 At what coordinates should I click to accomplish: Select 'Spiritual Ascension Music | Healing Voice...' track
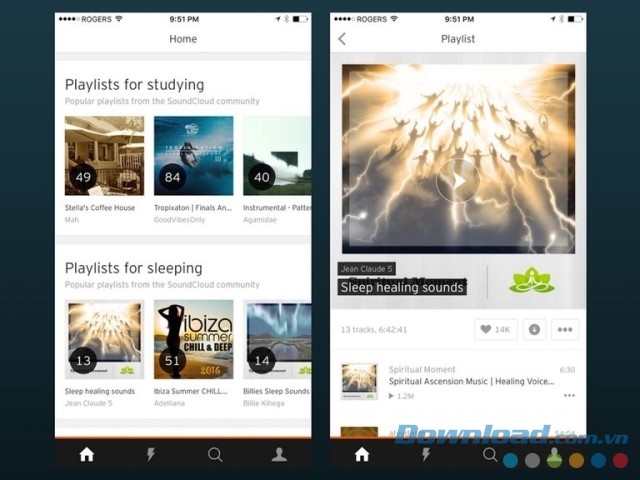coord(471,381)
